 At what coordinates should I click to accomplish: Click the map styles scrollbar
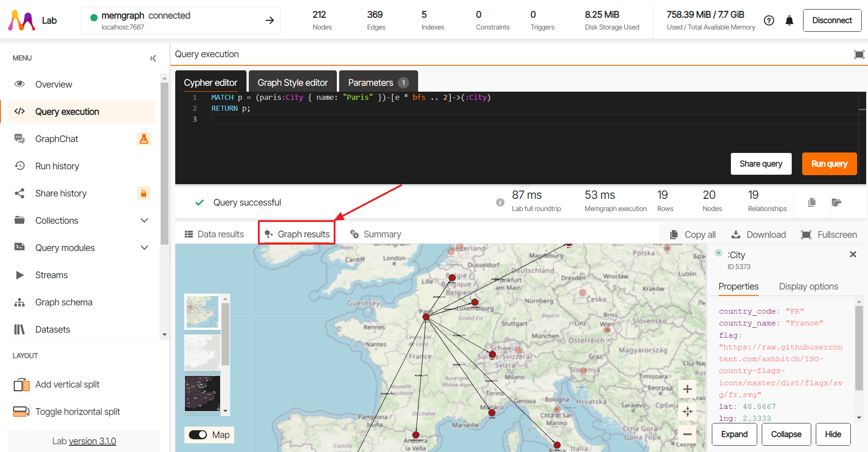(226, 334)
